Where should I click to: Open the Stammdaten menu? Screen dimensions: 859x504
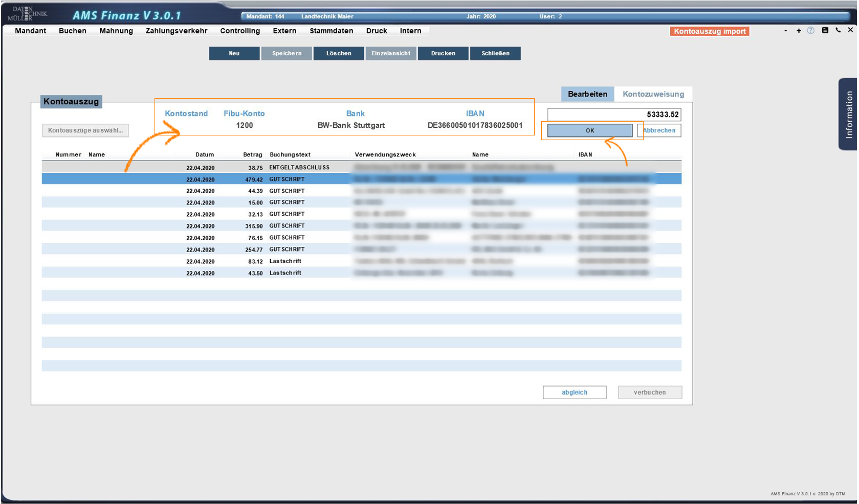331,31
